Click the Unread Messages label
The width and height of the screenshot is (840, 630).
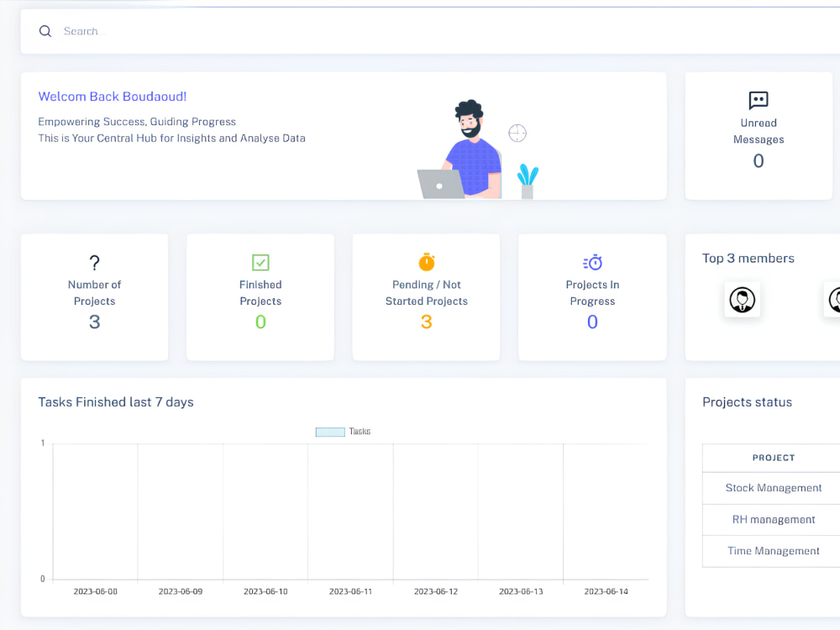(759, 131)
